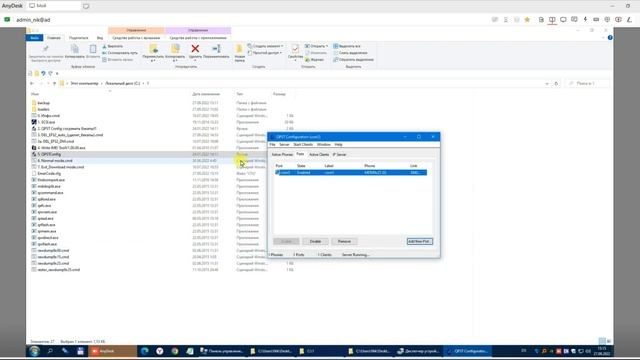Screen dimensions: 640x360
Task: Open the address bar history dropdown arrow
Action: click(547, 83)
